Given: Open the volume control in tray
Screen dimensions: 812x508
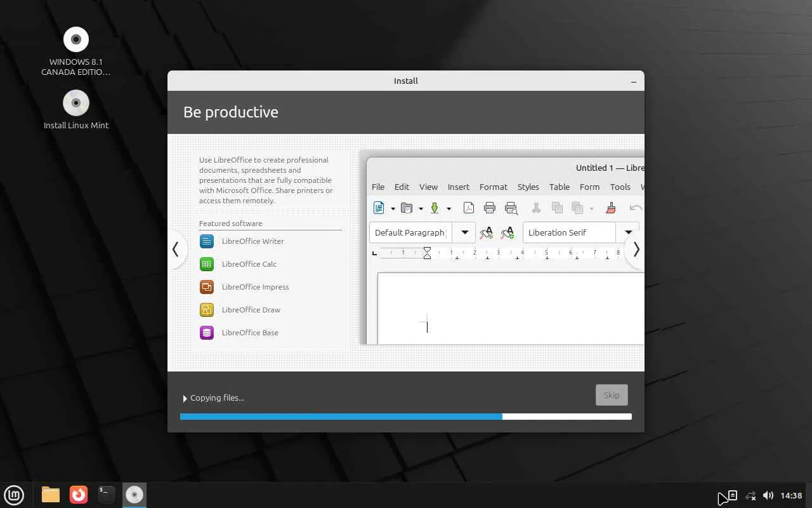Looking at the screenshot, I should point(768,495).
